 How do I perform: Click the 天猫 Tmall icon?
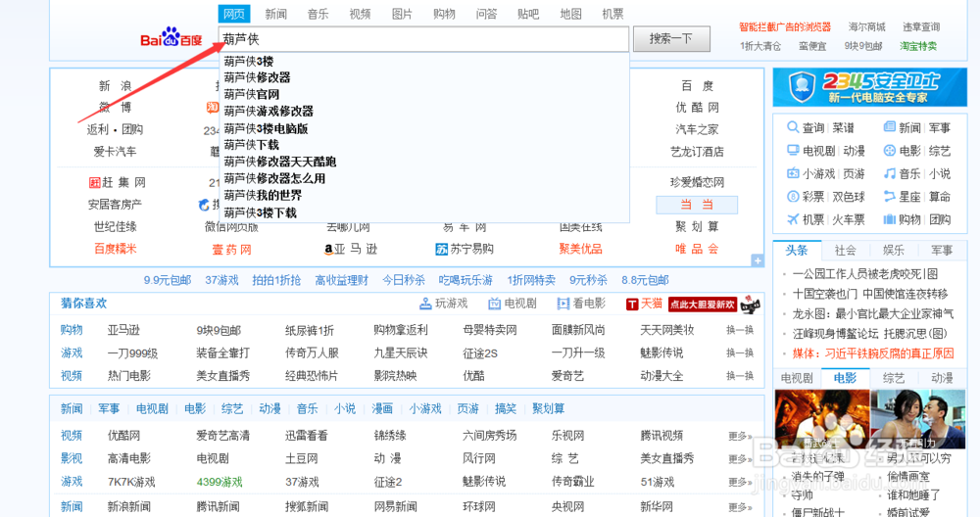[632, 304]
